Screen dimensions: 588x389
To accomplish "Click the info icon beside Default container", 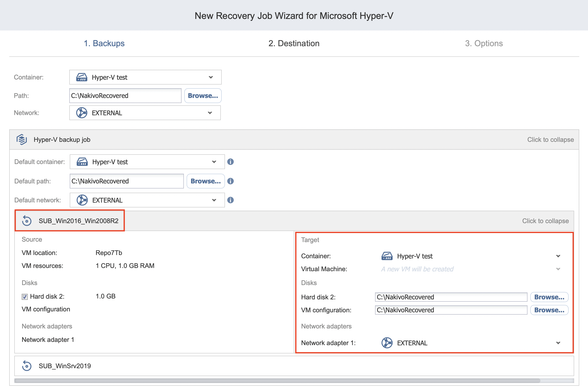I will (x=230, y=162).
